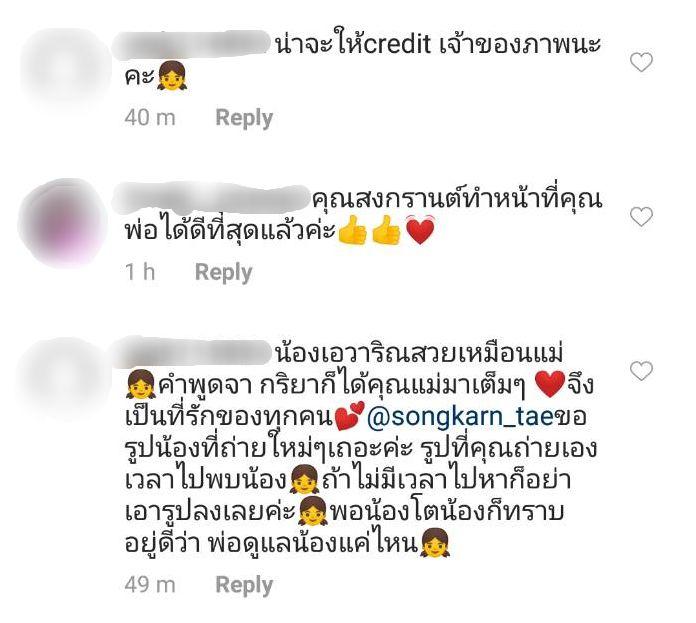Image resolution: width=696 pixels, height=623 pixels.
Task: Open blurred username on the 1 h comment
Action: (x=211, y=199)
